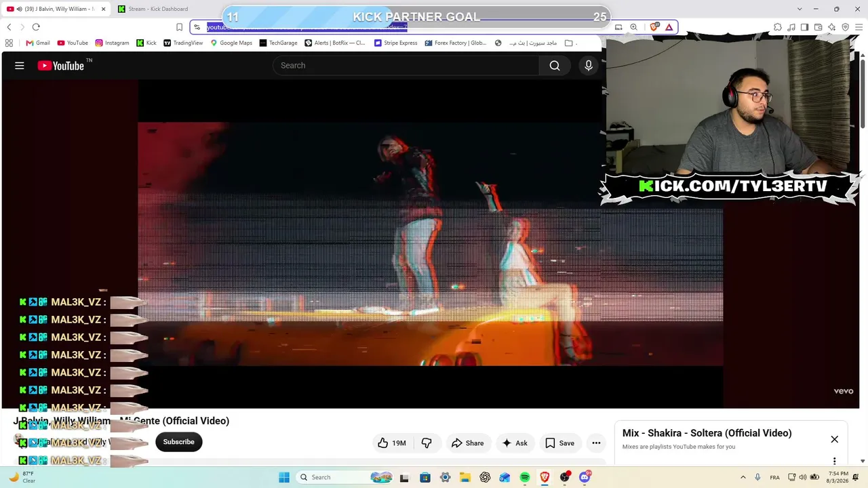Click the Ask button below the video
Image resolution: width=868 pixels, height=488 pixels.
514,443
